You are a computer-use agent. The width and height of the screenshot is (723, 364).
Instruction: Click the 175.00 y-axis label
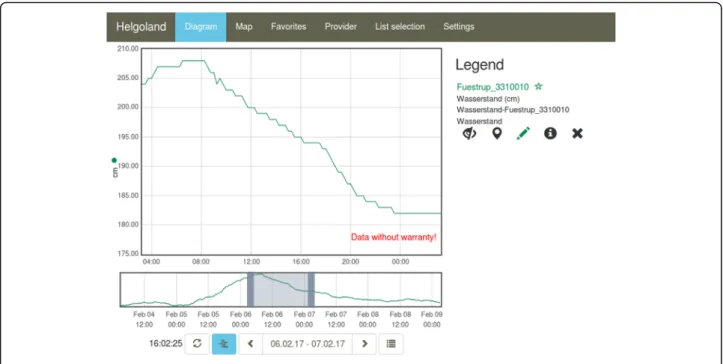[129, 254]
